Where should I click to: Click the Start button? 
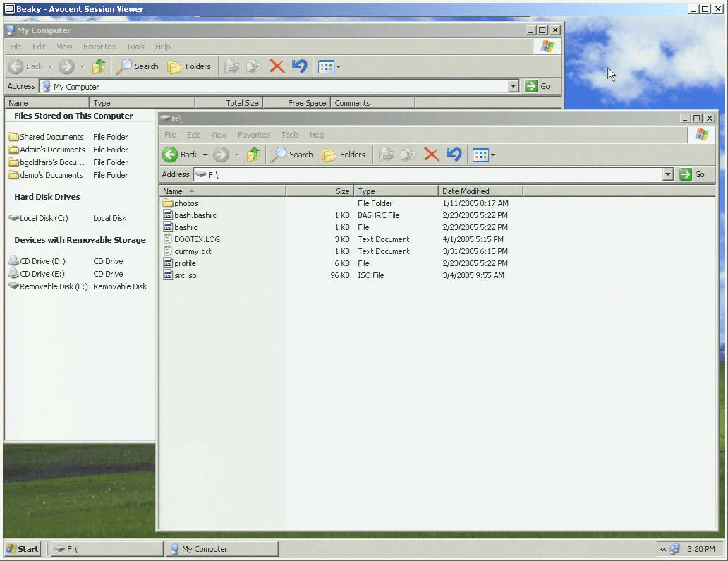[x=23, y=549]
